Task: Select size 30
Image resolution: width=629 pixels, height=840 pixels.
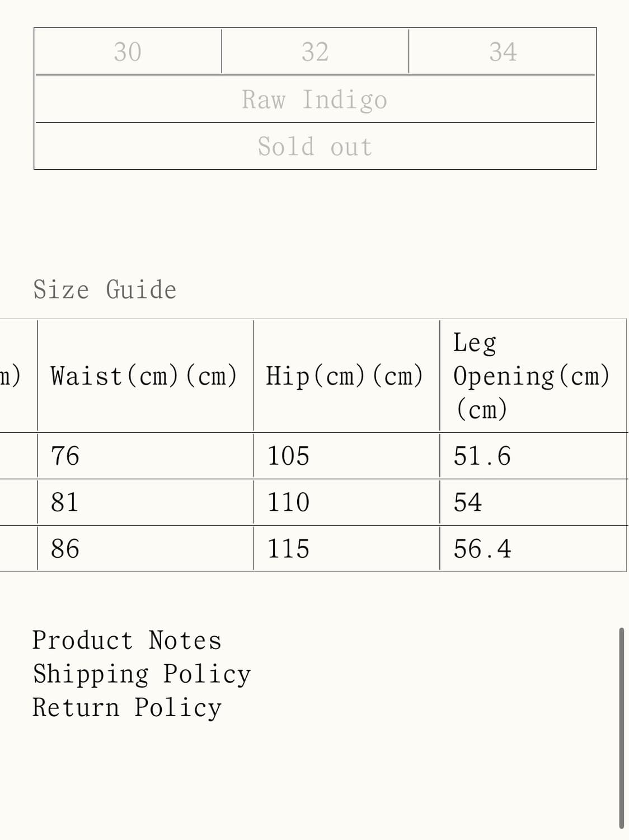Action: [x=128, y=52]
